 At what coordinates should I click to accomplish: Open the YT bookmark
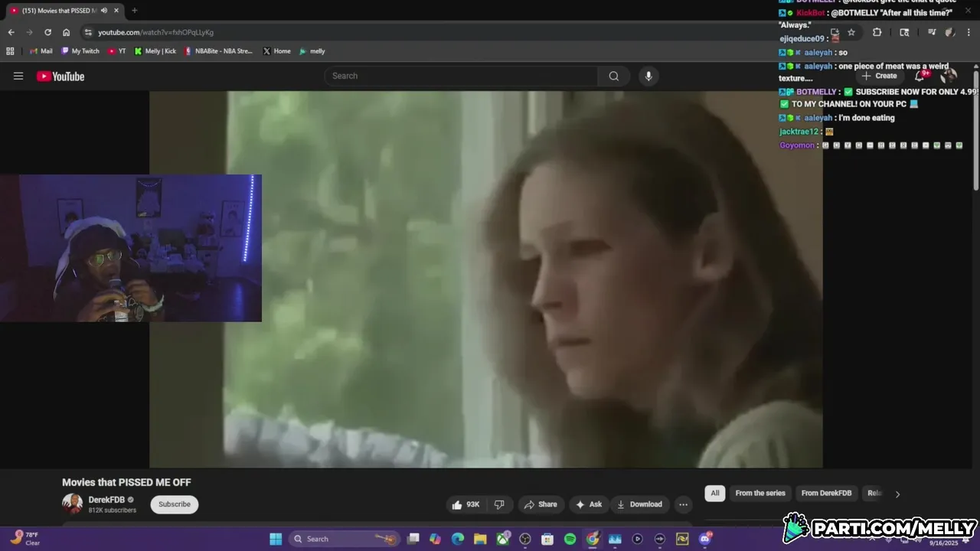pos(116,51)
